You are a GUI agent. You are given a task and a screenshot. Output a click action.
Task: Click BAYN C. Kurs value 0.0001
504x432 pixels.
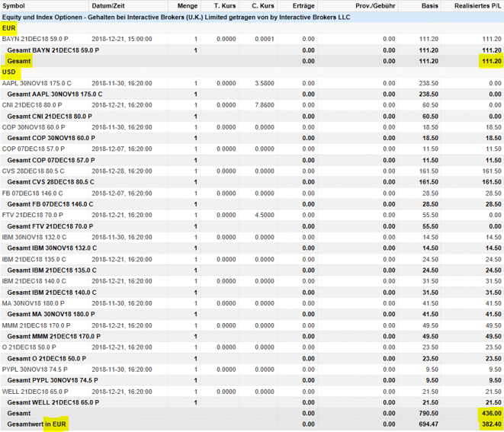tap(265, 39)
